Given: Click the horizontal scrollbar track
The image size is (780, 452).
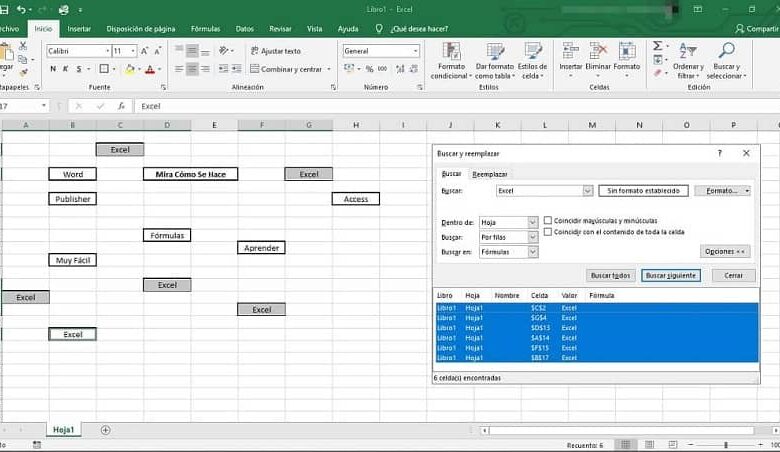Looking at the screenshot, I should coord(622,430).
